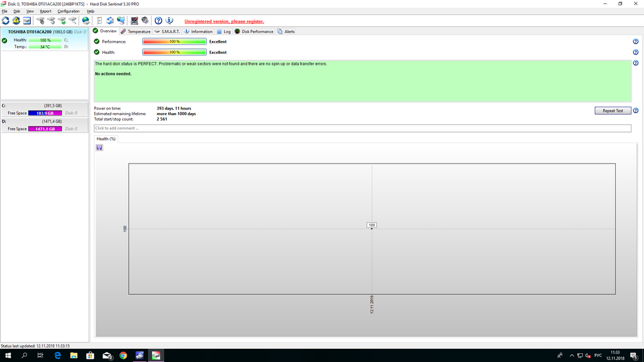The image size is (644, 362).
Task: Click the help icon next to Repeat Test
Action: [x=635, y=111]
